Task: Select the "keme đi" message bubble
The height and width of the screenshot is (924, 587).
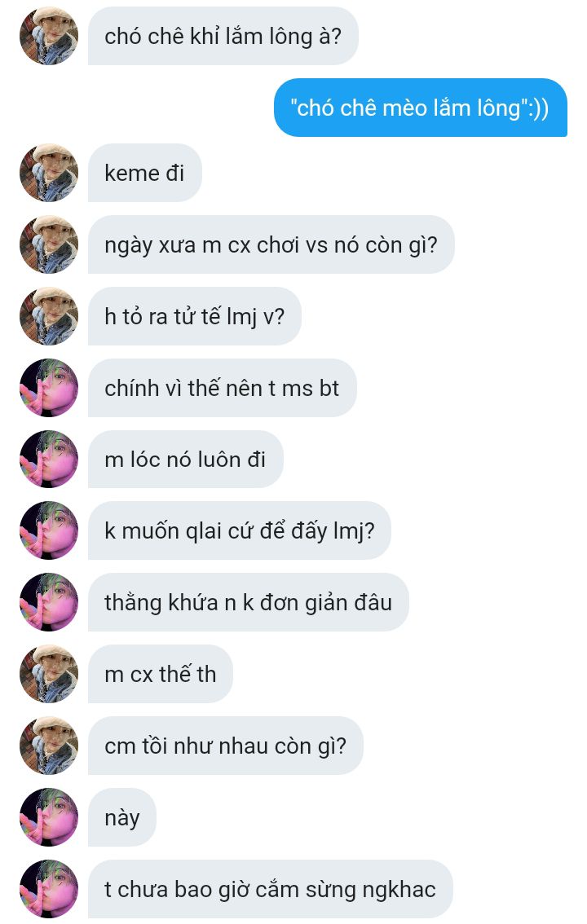Action: point(145,173)
